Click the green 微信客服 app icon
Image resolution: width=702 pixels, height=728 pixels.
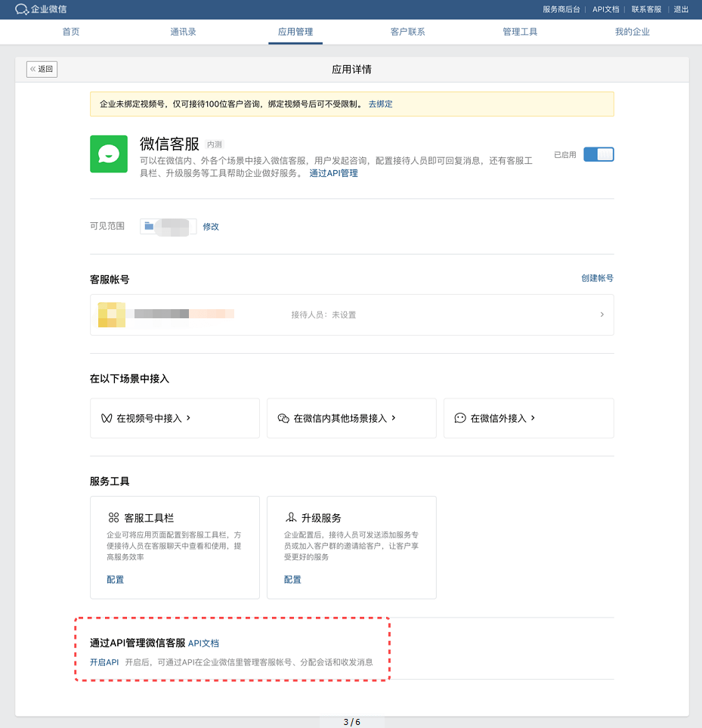coord(109,154)
